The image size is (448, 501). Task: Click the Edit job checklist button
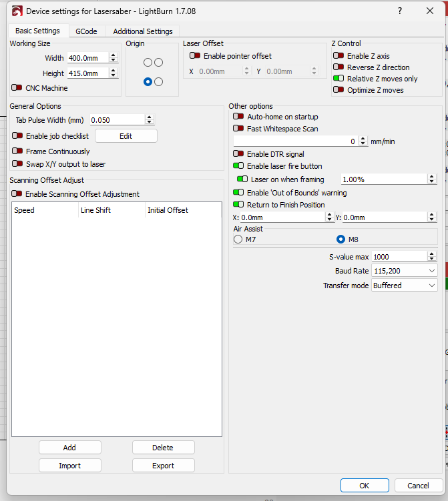coord(126,136)
